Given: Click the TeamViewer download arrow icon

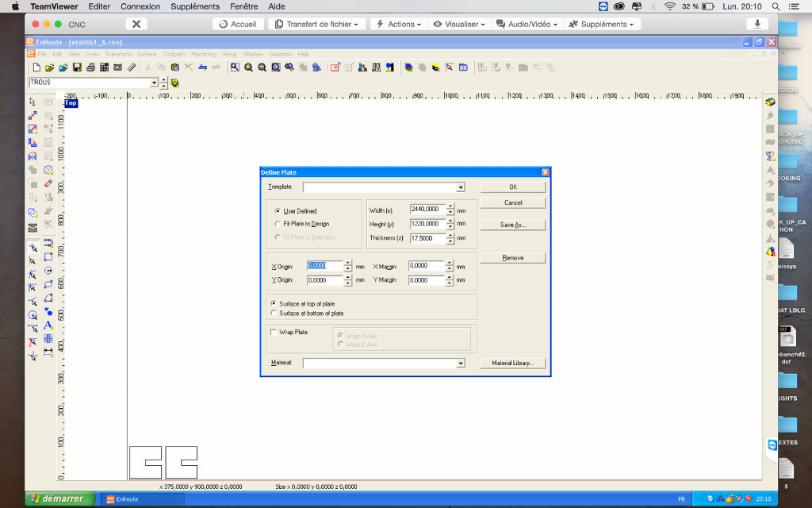Looking at the screenshot, I should pos(757,24).
